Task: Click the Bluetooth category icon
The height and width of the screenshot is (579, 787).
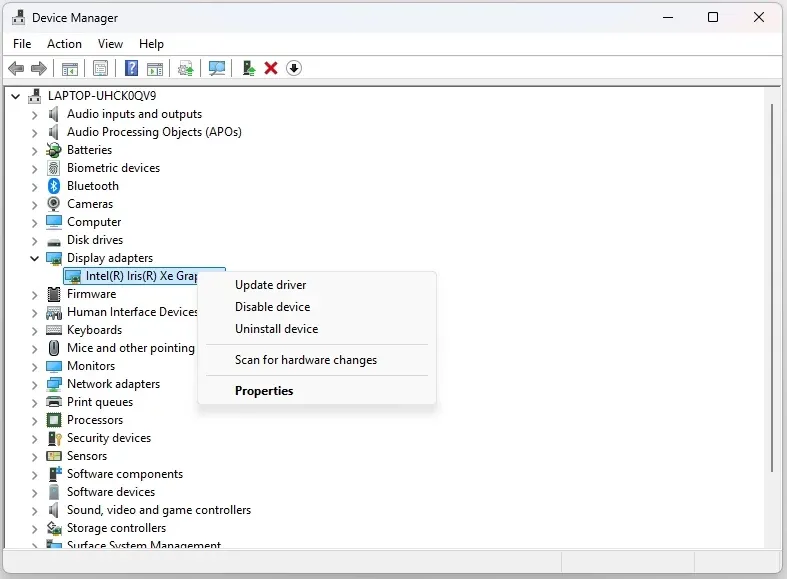Action: [54, 186]
